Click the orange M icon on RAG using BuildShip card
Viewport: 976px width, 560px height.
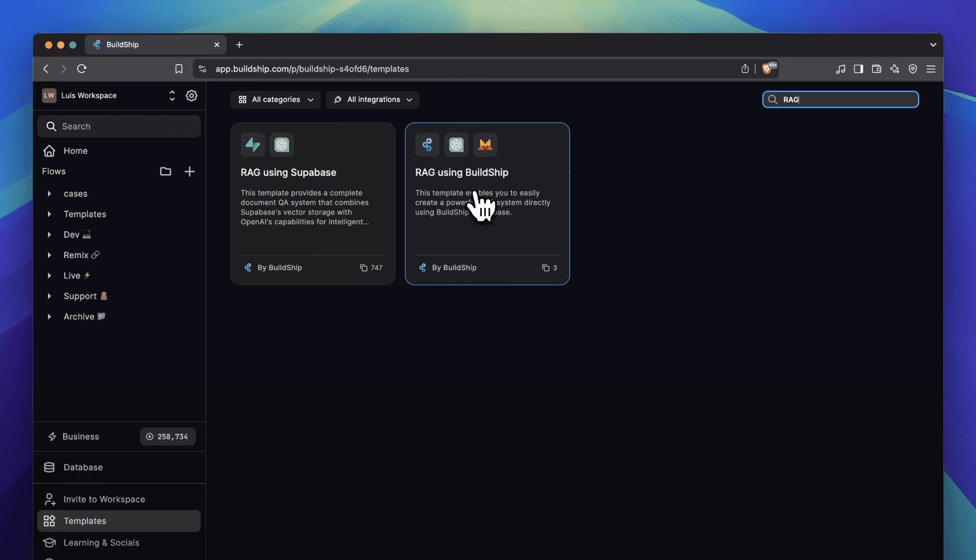(485, 145)
